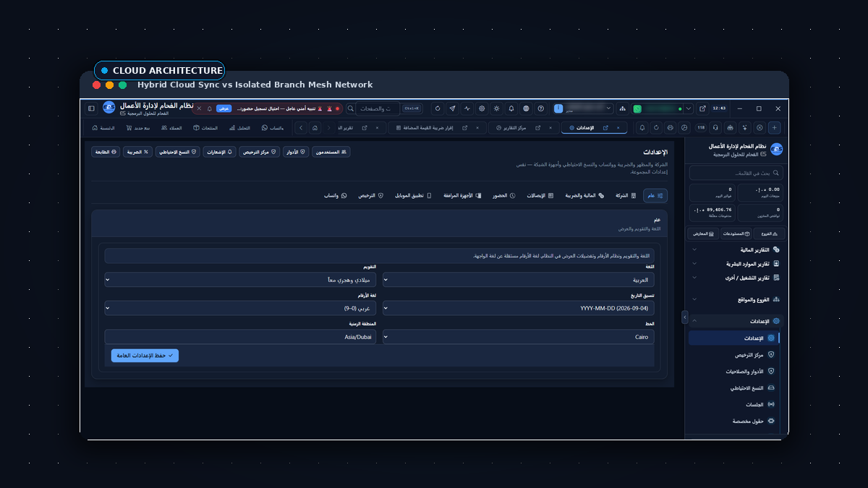Click the headset support icon
This screenshot has width=868, height=488.
coord(715,128)
